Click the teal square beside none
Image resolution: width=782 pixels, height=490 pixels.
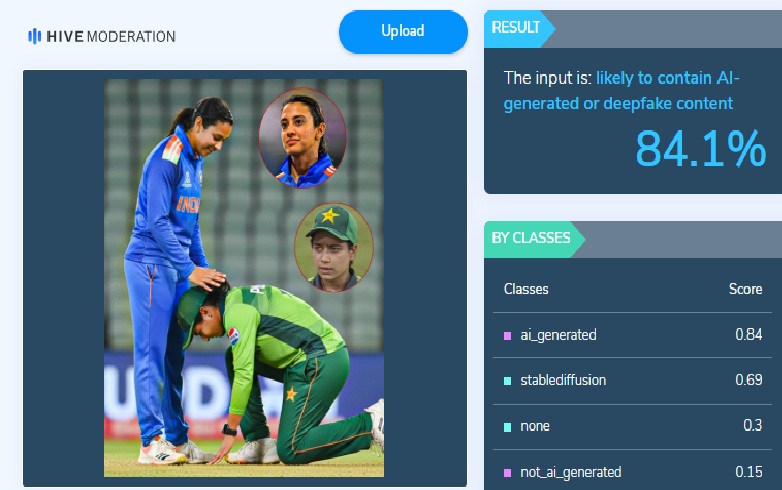(x=508, y=427)
